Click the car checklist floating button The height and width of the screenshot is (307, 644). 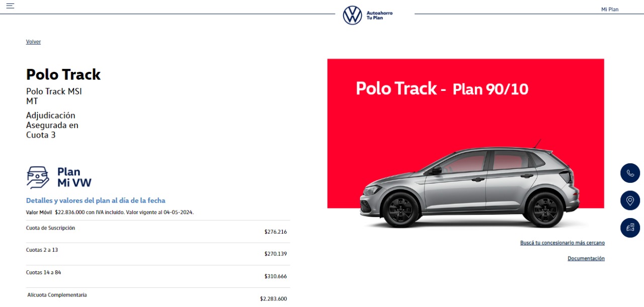630,228
